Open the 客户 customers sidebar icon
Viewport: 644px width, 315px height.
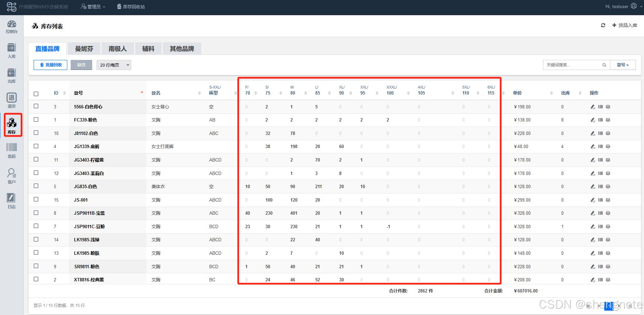(11, 176)
